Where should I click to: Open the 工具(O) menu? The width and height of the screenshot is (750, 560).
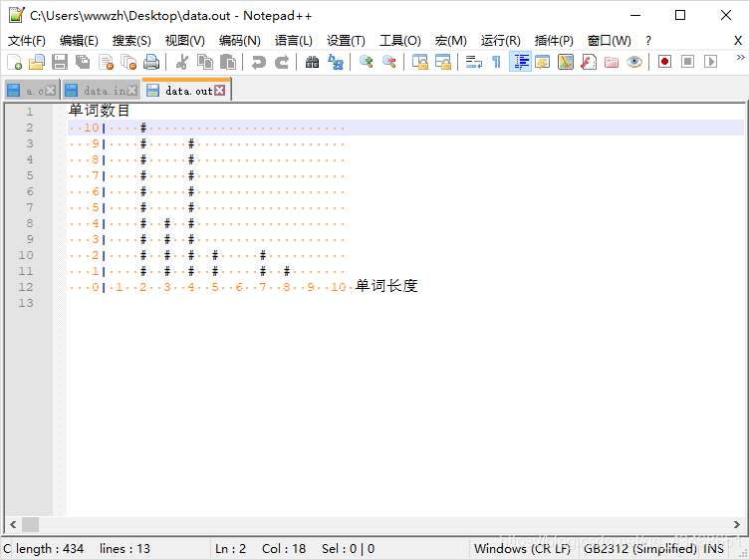point(399,41)
